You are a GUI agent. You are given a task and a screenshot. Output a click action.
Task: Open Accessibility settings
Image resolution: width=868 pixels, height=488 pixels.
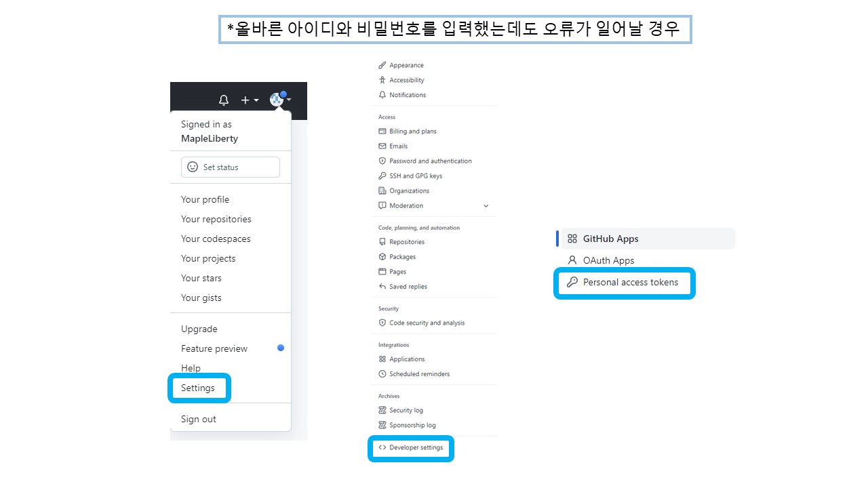click(x=407, y=80)
